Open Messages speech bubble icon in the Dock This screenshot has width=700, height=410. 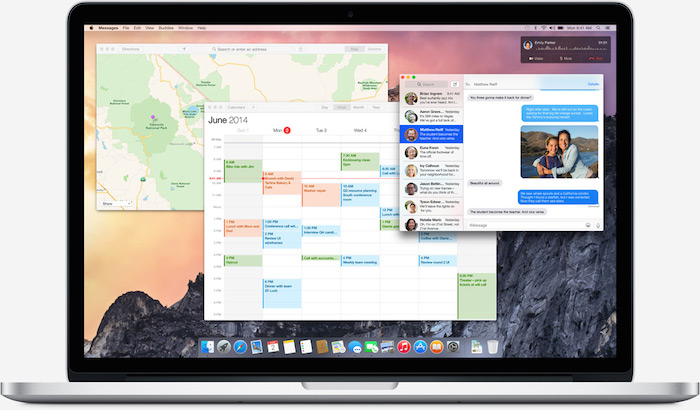355,347
